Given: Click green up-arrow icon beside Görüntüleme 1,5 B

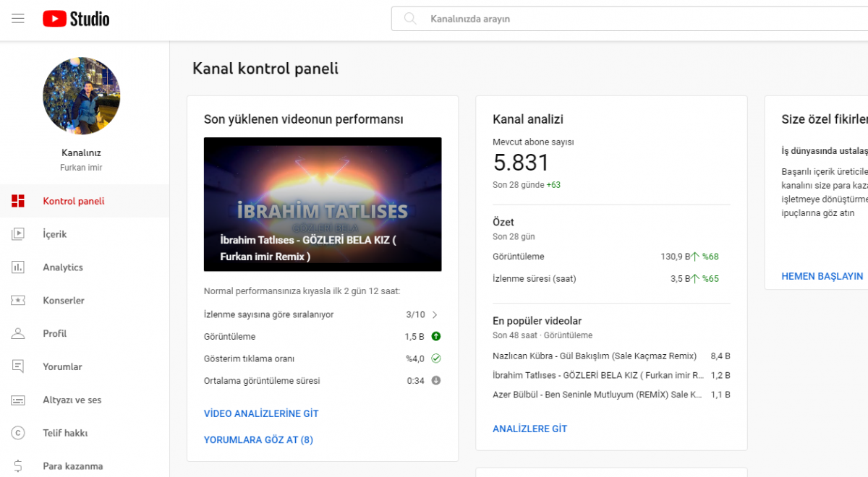Looking at the screenshot, I should click(x=436, y=336).
